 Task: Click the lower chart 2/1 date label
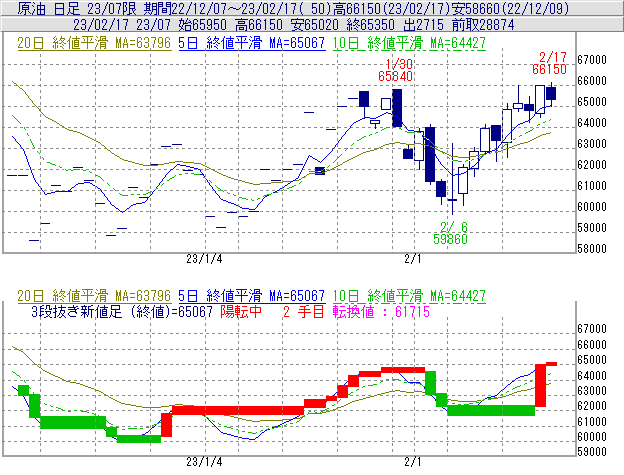click(413, 462)
